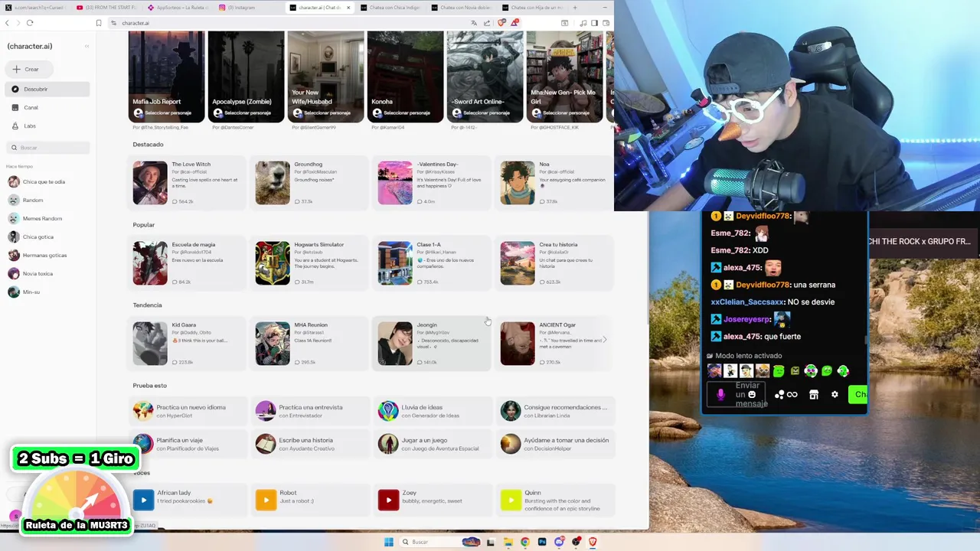Image resolution: width=980 pixels, height=551 pixels.
Task: Open the -Valentines Day- character card
Action: point(433,182)
